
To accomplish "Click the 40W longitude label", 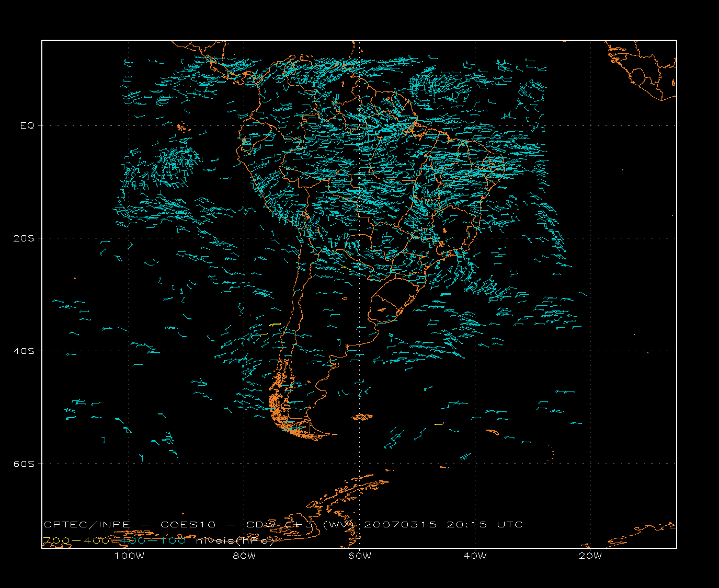I will [x=475, y=556].
